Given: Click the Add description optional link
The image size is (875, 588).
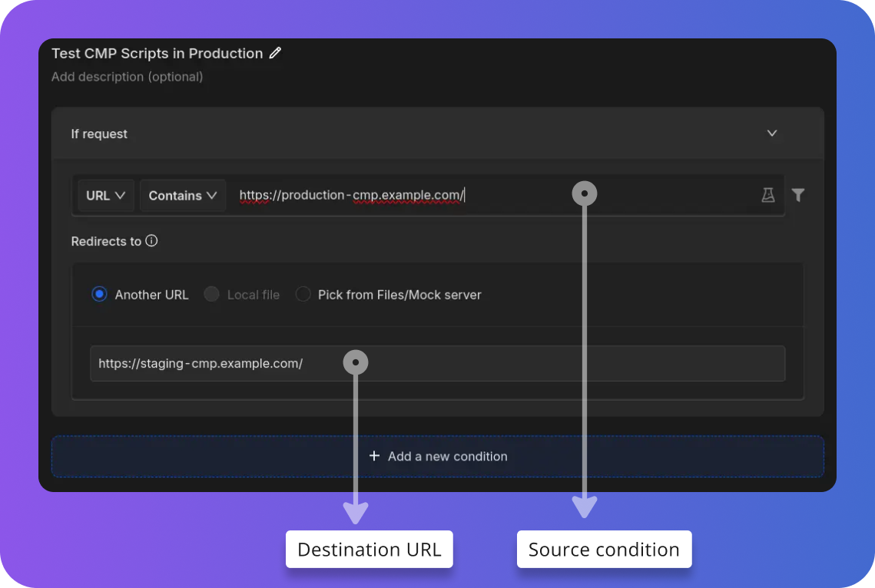Looking at the screenshot, I should click(127, 77).
